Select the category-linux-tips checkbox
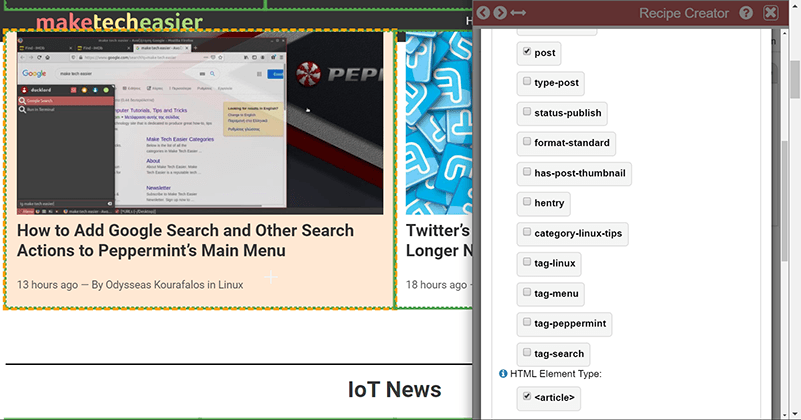This screenshot has height=420, width=801. point(527,232)
